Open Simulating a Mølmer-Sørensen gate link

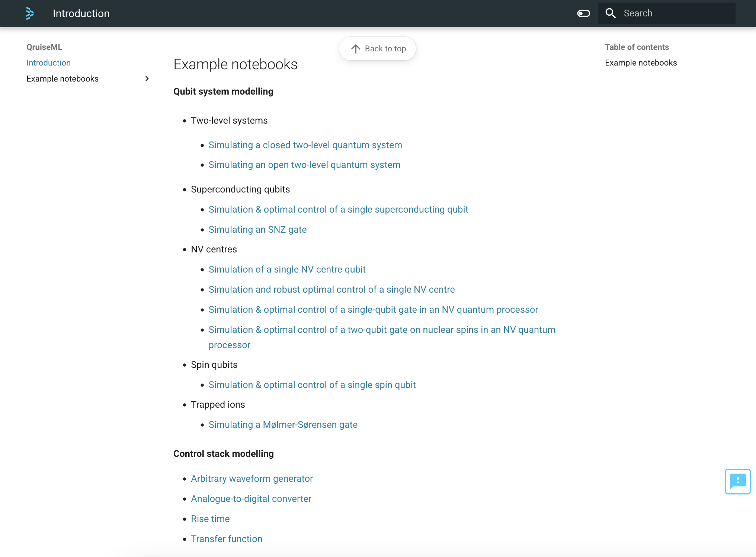pyautogui.click(x=283, y=424)
